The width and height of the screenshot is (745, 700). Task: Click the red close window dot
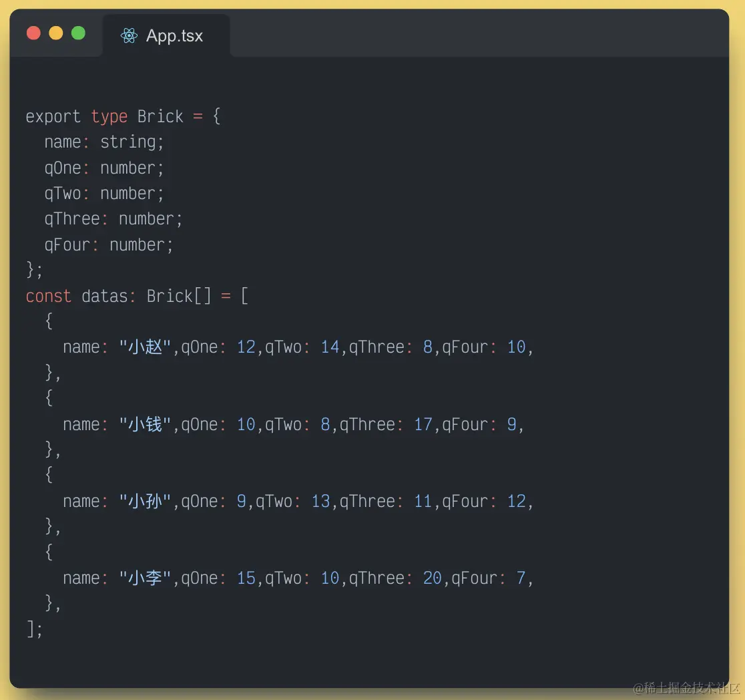tap(34, 33)
